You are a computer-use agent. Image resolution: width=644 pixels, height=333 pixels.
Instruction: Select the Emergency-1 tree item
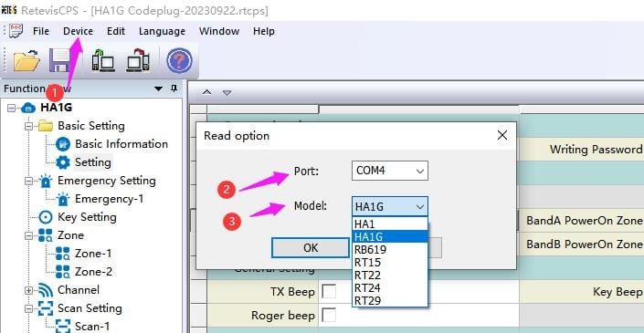coord(110,199)
